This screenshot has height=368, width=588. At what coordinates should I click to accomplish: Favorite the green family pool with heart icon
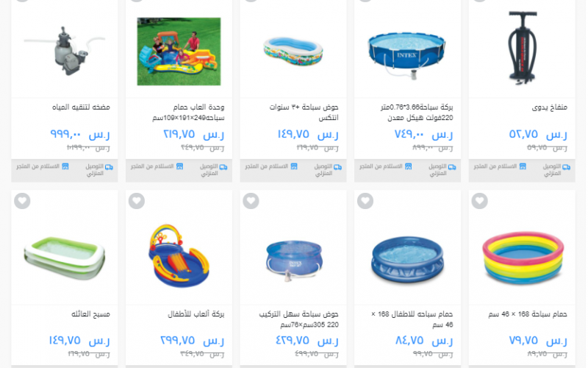click(23, 201)
